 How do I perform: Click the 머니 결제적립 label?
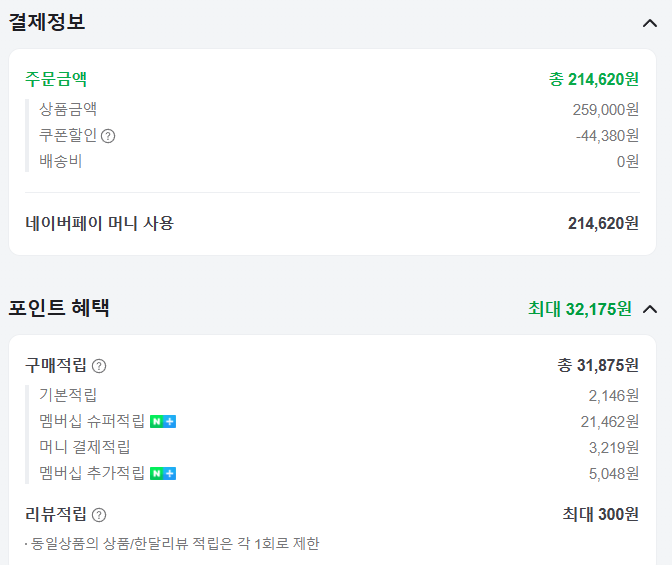point(85,447)
